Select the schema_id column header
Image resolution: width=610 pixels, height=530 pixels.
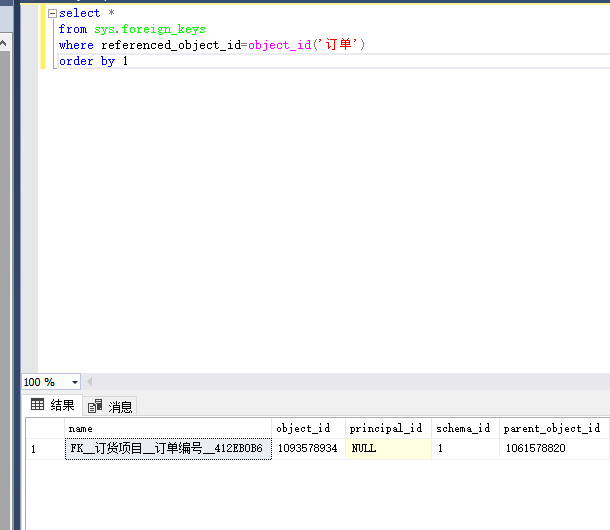point(464,428)
